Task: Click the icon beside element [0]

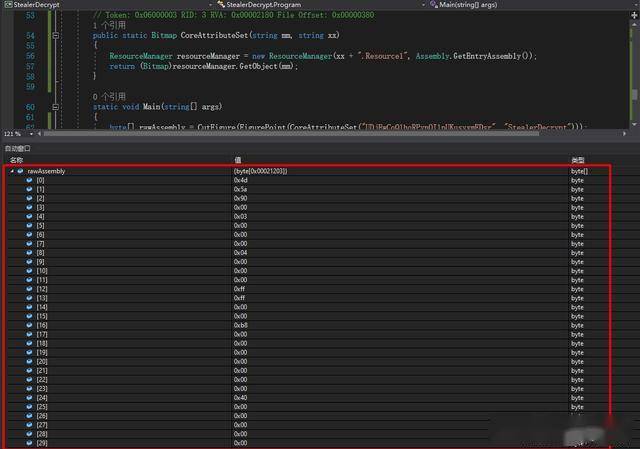Action: click(x=29, y=180)
